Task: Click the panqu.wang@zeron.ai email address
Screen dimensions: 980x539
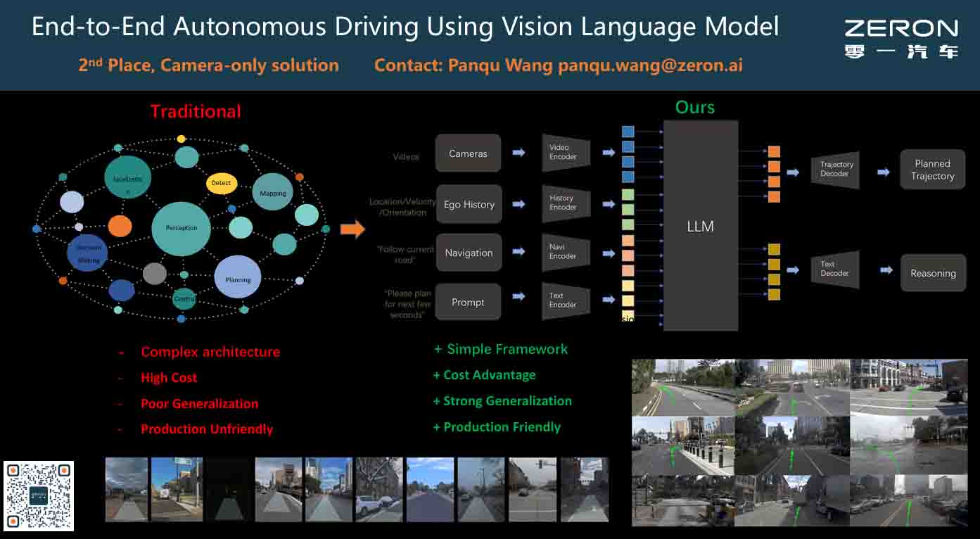Action: (x=650, y=65)
